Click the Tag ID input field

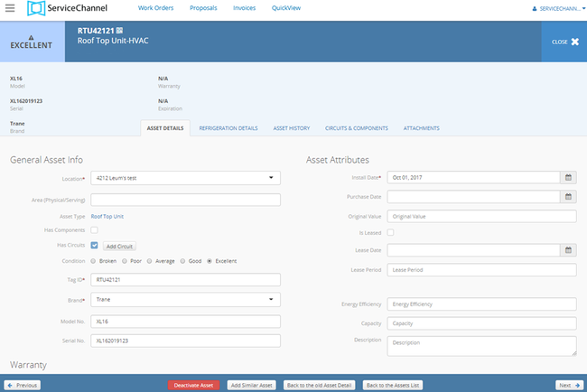click(185, 280)
